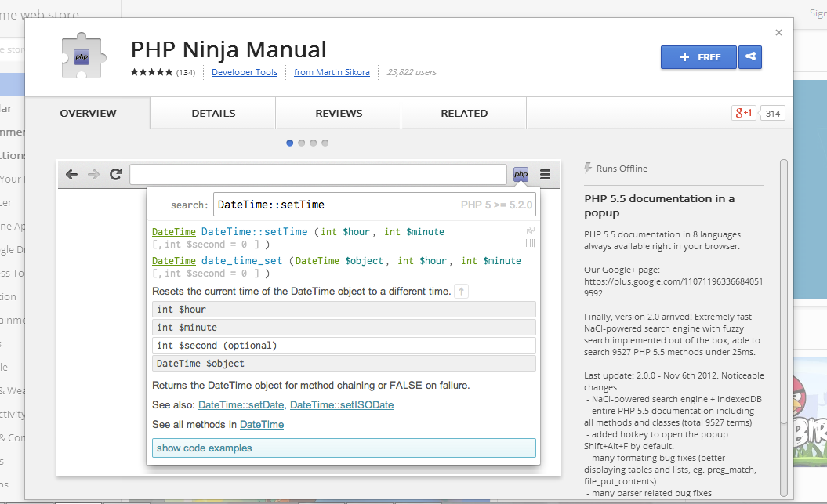This screenshot has width=827, height=504.
Task: Select the second carousel dot
Action: coord(302,143)
